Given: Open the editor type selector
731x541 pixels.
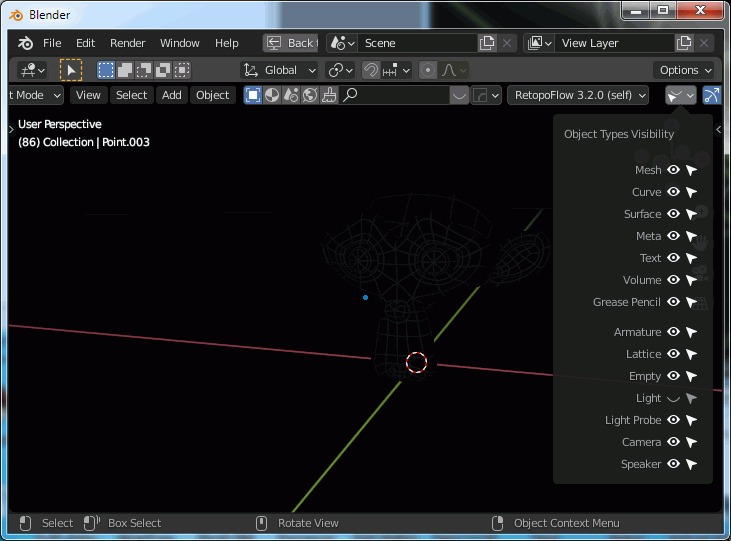Looking at the screenshot, I should [32, 70].
